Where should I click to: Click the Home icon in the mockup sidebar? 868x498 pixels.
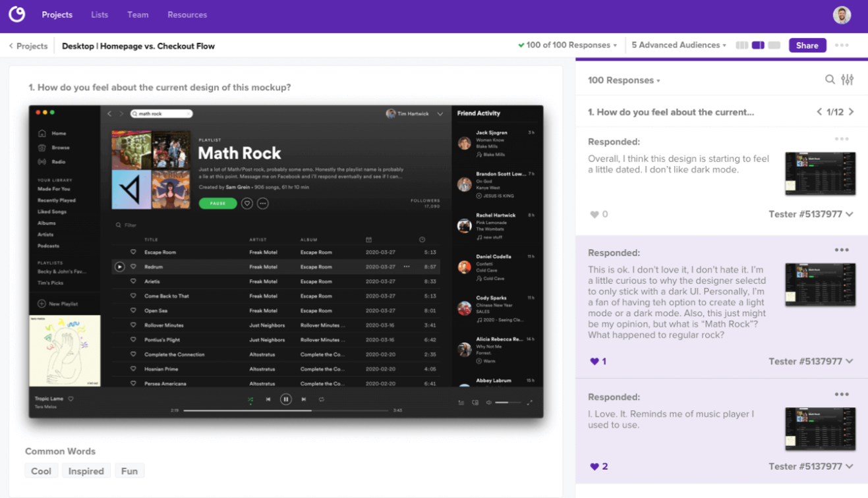point(42,133)
